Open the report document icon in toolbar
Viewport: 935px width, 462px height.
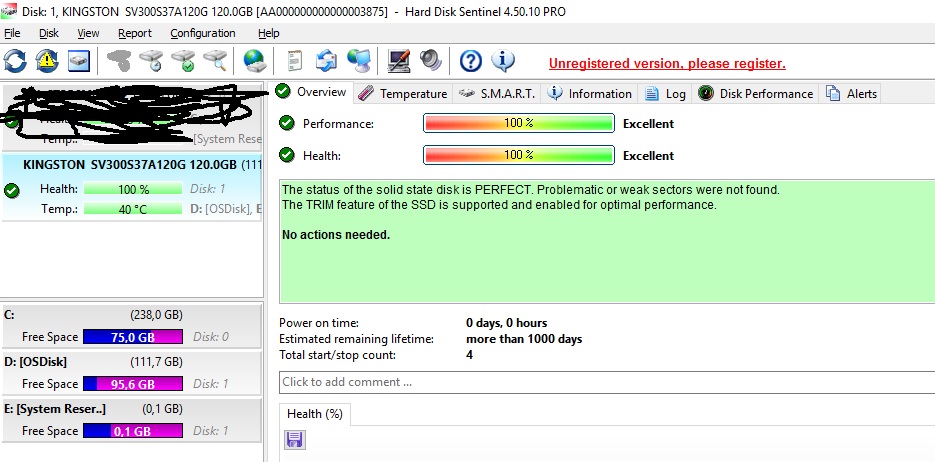[x=295, y=61]
